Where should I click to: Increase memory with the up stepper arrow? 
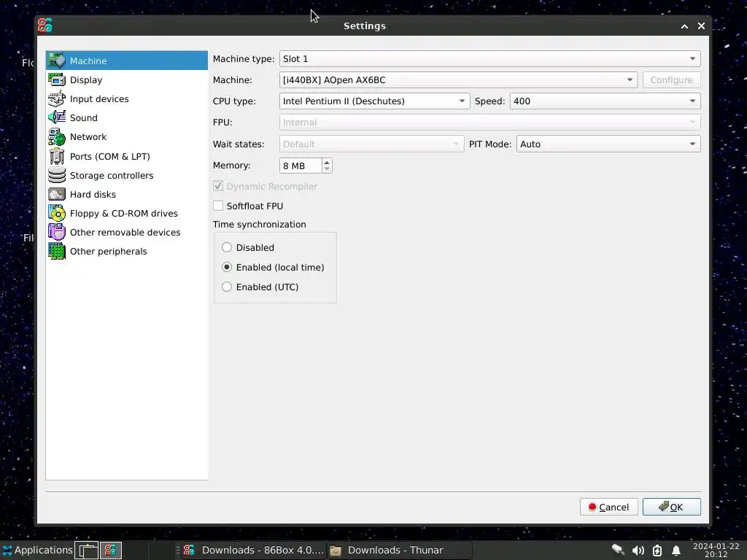tap(327, 162)
